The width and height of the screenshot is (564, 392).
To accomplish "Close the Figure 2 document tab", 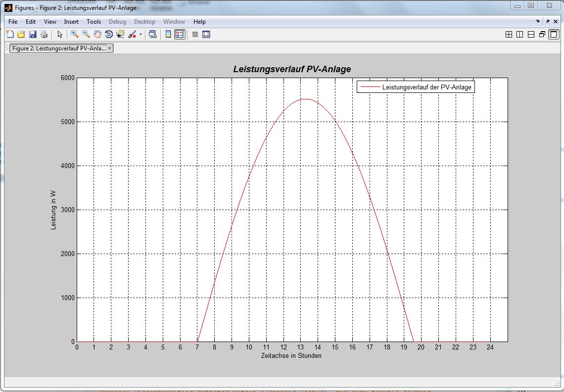I will click(109, 48).
